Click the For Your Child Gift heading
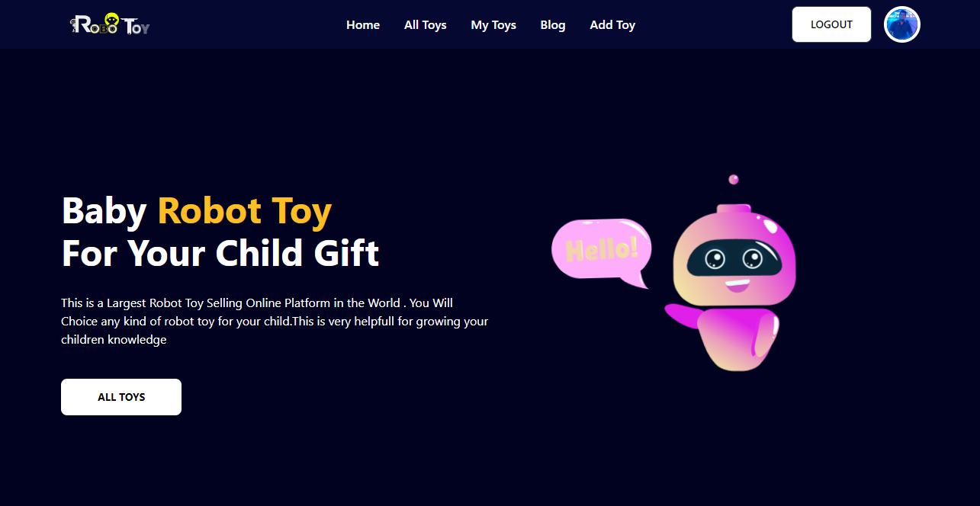The height and width of the screenshot is (506, 980). 220,254
